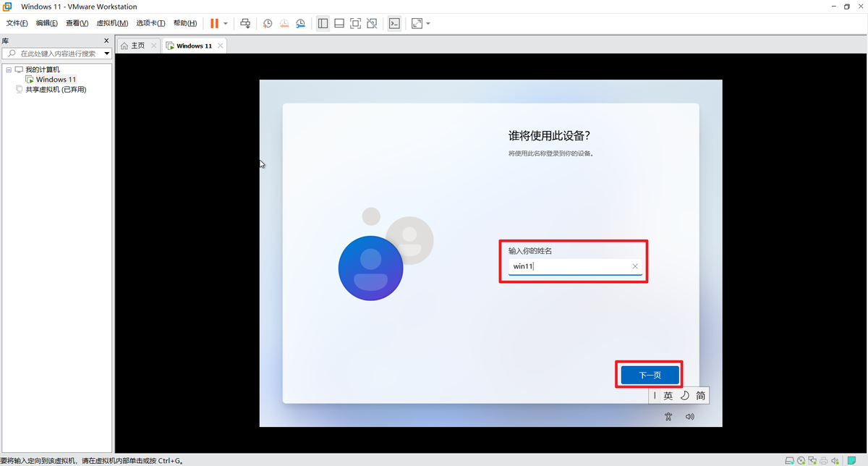Select 共享虚拟机 (已弃用) tree item
The width and height of the screenshot is (868, 466).
tap(56, 90)
